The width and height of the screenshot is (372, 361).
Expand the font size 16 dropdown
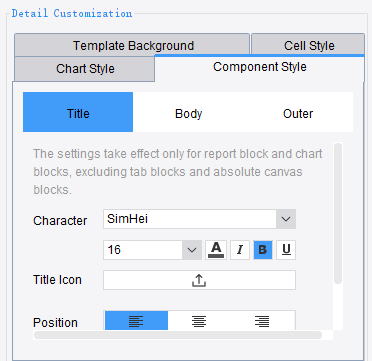pos(192,250)
